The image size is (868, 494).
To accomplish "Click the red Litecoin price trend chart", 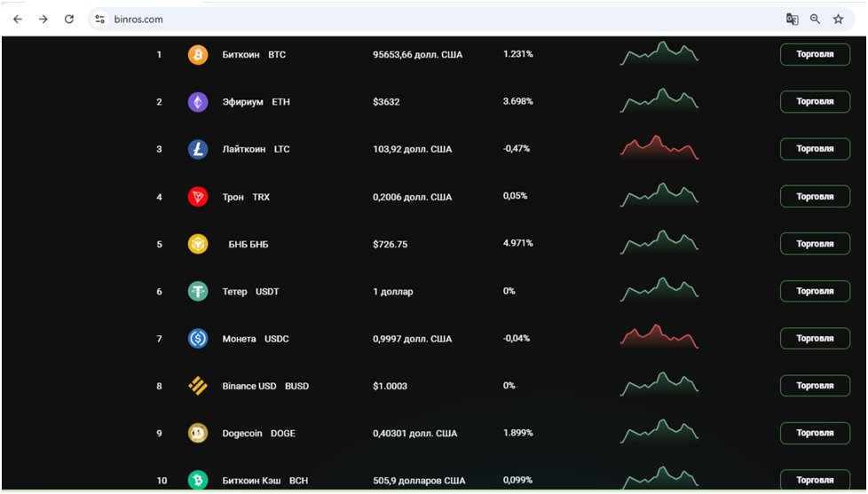I will tap(659, 148).
